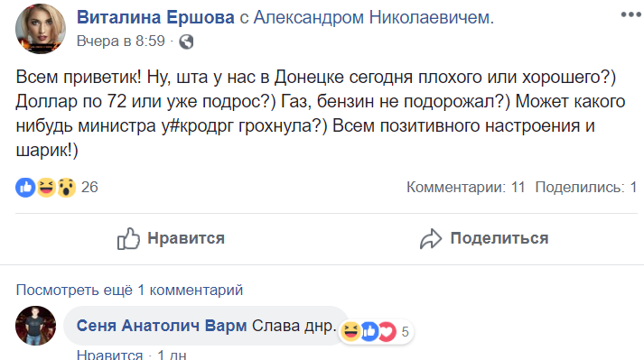Open the three-dot post options menu
Screen dimensions: 644x360
pyautogui.click(x=631, y=14)
